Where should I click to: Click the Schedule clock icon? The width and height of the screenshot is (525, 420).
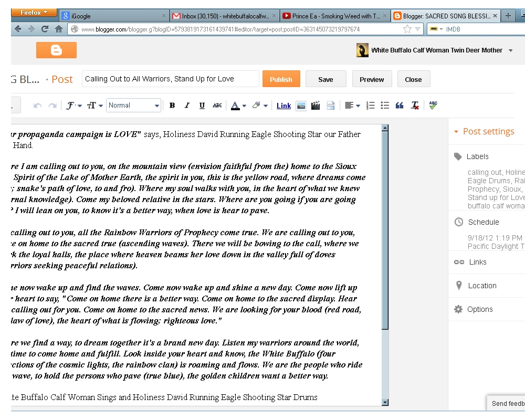(459, 222)
